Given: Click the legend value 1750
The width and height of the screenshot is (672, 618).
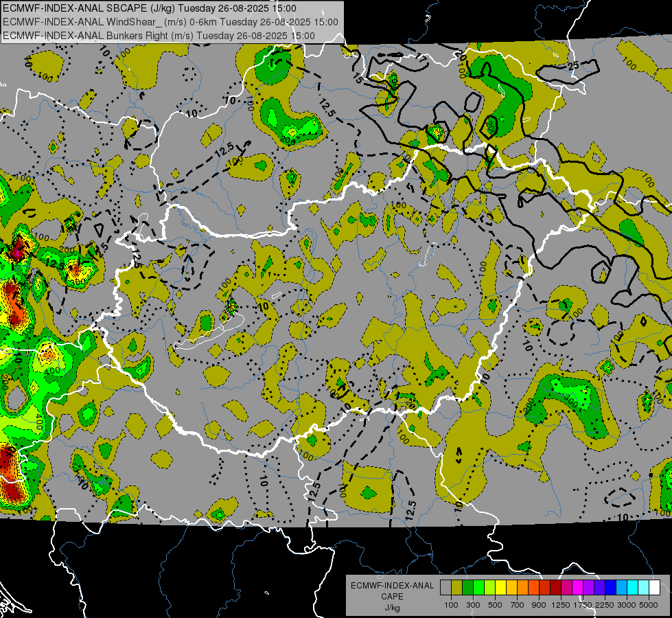Looking at the screenshot, I should 583,605.
